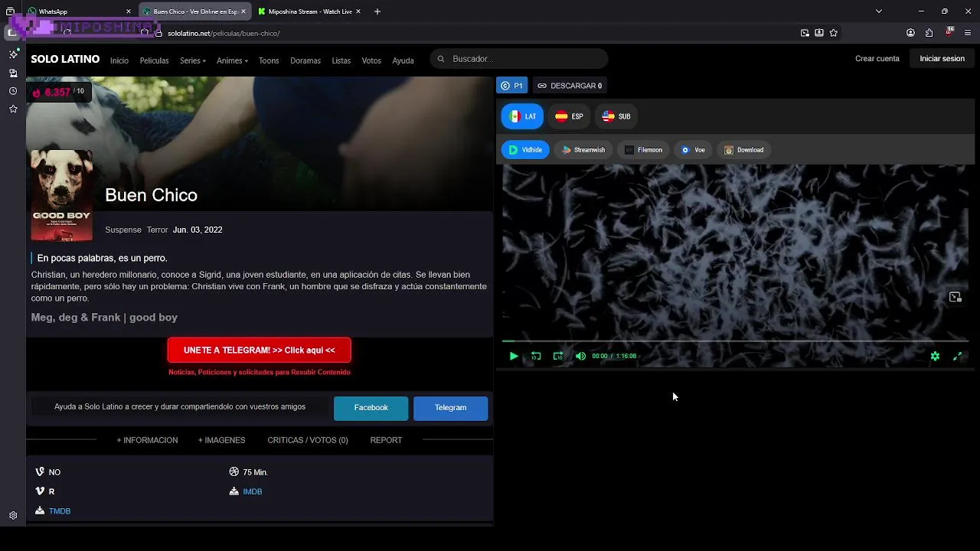
Task: Open video player settings gear
Action: pyautogui.click(x=935, y=356)
